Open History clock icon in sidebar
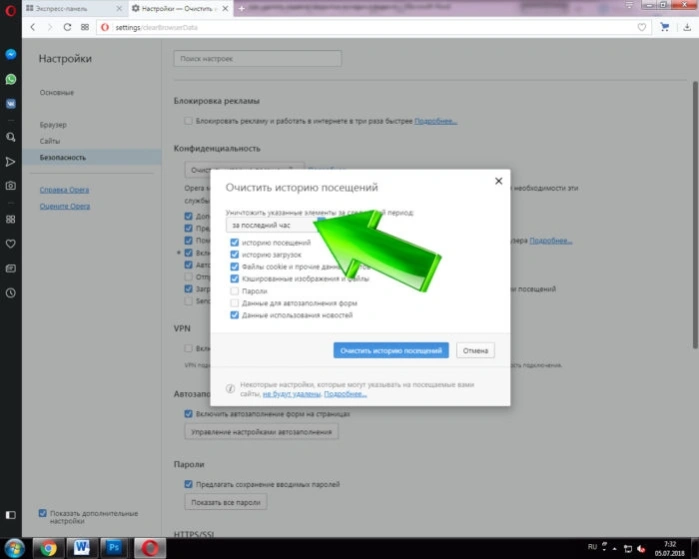The image size is (699, 559). coord(11,293)
